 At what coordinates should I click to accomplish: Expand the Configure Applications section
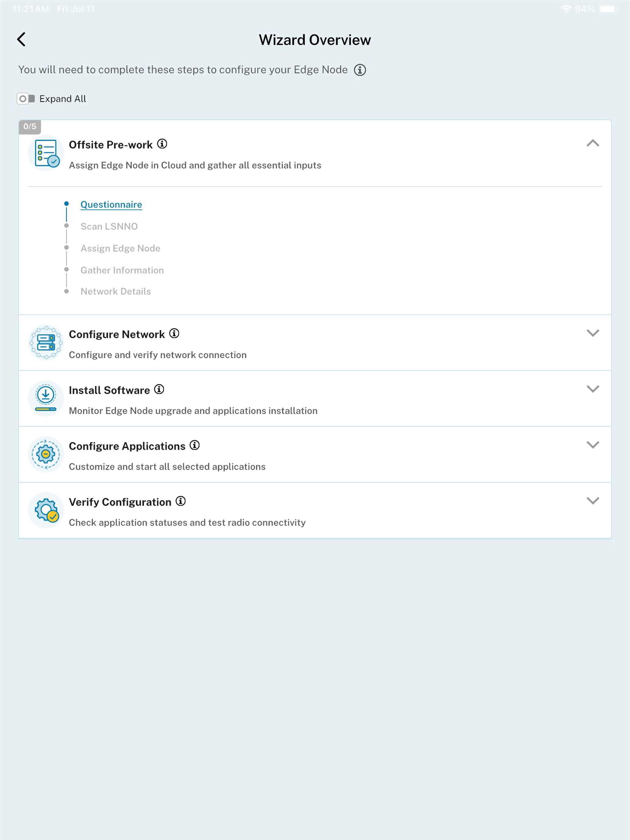[592, 445]
